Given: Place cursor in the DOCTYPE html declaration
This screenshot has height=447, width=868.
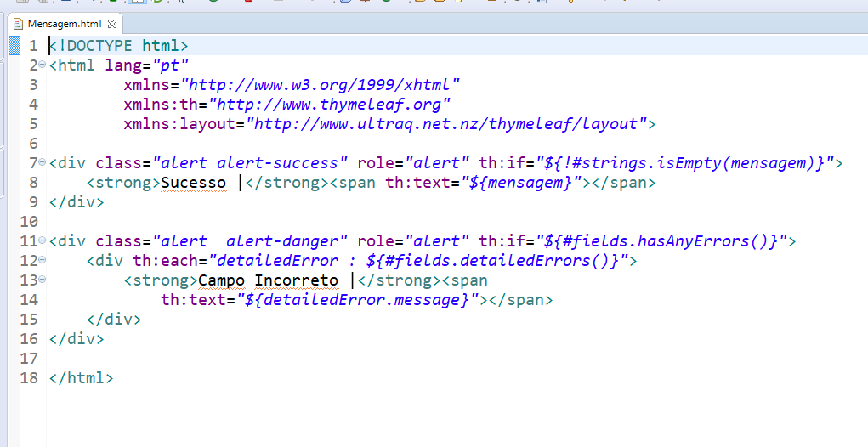Looking at the screenshot, I should [x=118, y=45].
